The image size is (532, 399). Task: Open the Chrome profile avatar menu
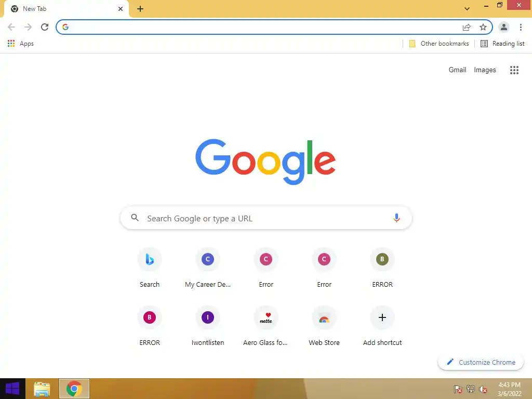coord(504,27)
